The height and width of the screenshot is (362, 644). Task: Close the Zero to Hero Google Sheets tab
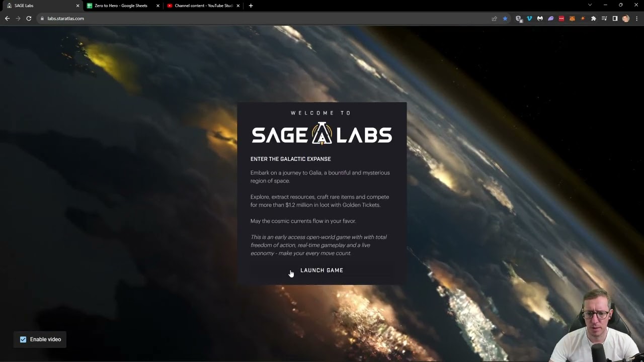[x=157, y=6]
